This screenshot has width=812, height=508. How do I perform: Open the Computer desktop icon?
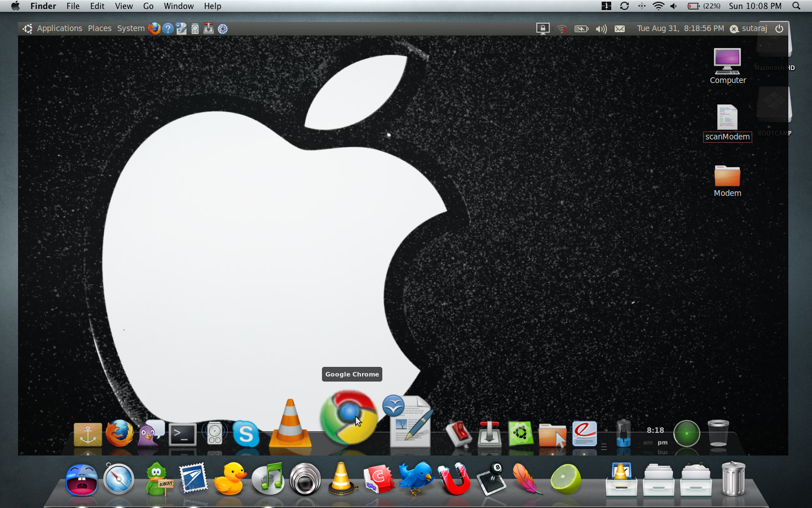click(x=727, y=66)
